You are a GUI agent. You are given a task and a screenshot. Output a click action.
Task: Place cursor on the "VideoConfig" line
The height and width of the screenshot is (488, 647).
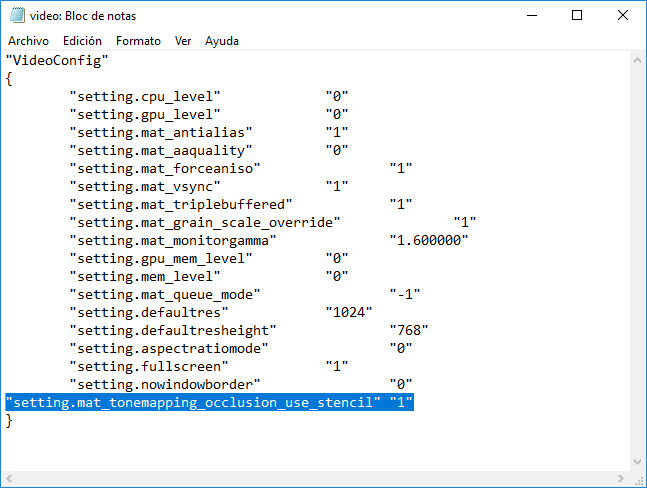coord(57,60)
